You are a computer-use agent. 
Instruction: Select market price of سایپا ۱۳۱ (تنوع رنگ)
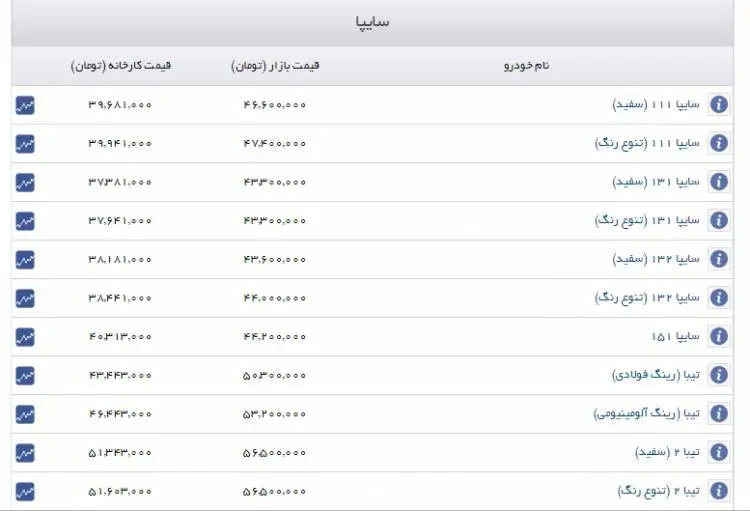pyautogui.click(x=275, y=221)
